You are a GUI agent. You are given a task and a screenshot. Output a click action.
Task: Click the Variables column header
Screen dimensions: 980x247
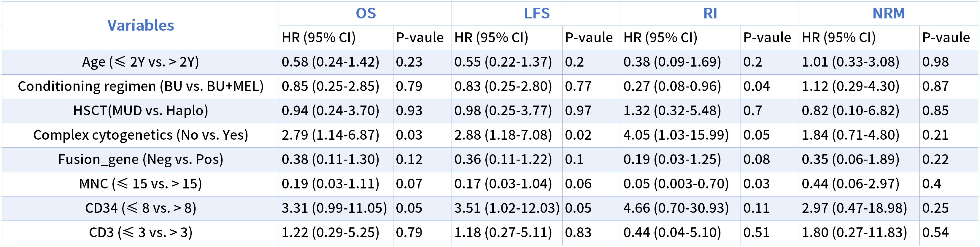tap(140, 26)
